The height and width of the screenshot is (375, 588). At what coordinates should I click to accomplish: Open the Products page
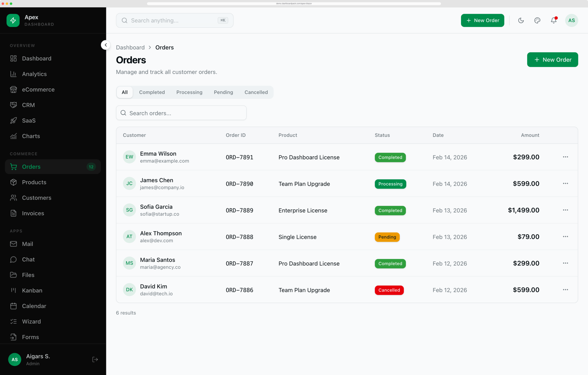pos(53,182)
